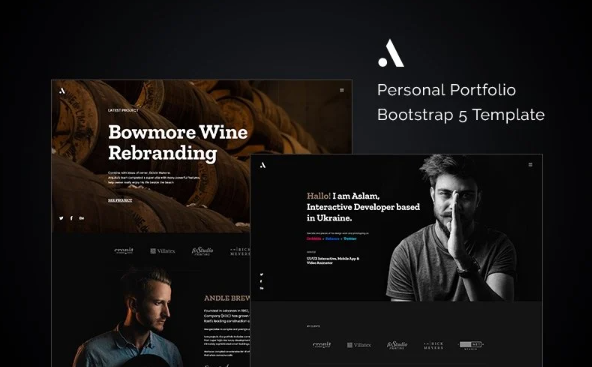Click the first script client logo on Bowmore page

coord(124,251)
